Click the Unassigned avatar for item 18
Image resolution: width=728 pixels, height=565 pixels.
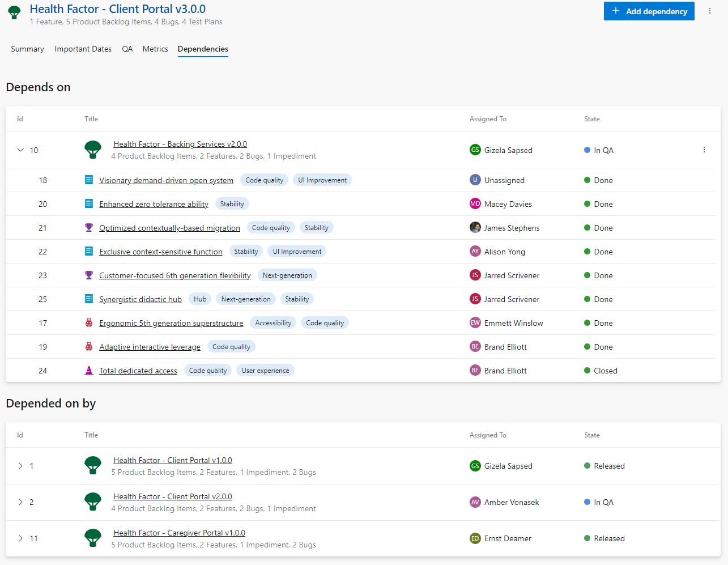coord(475,180)
